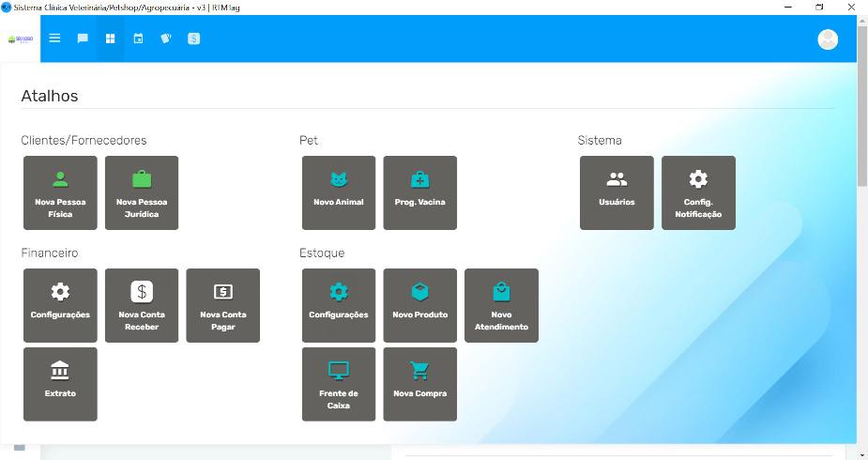Open the user avatar profile menu
This screenshot has width=868, height=460.
pos(827,38)
